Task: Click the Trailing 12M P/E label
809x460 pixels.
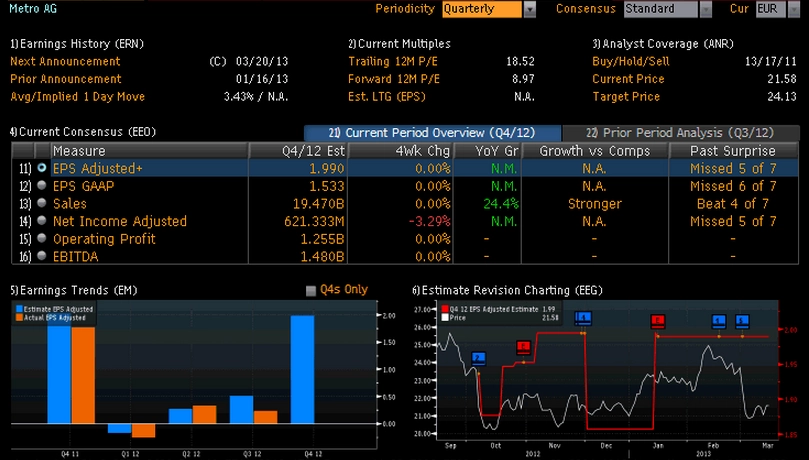Action: click(x=393, y=61)
